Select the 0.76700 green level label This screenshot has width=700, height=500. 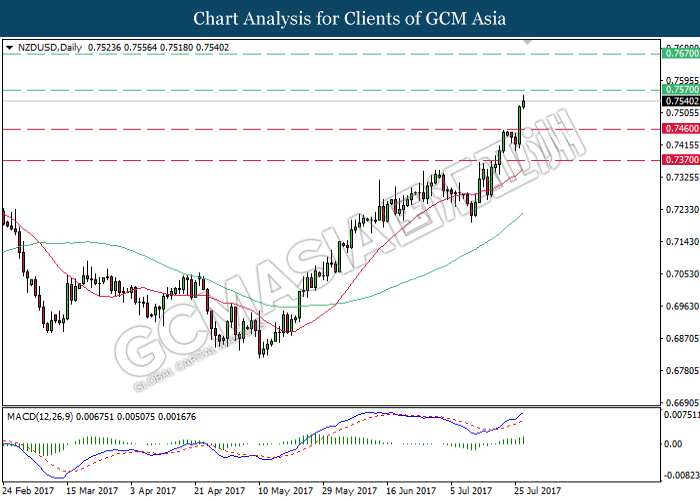tap(681, 54)
